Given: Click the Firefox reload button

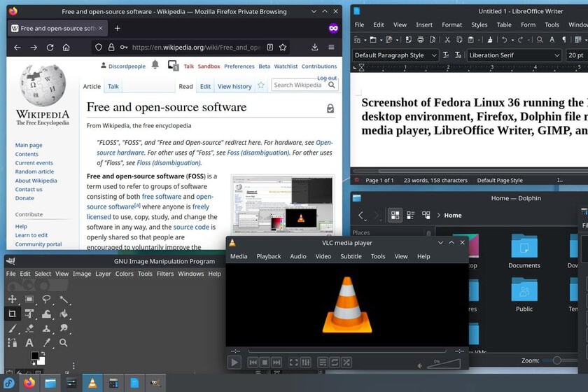Looking at the screenshot, I should tap(50, 48).
